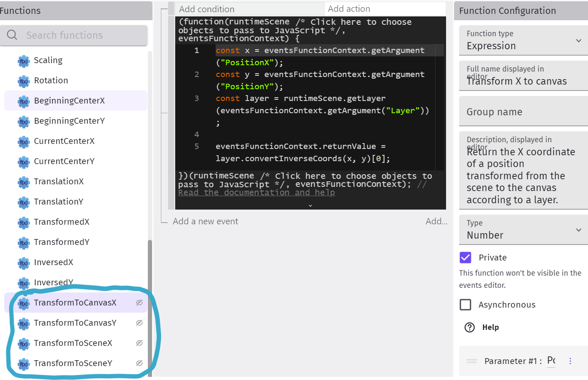Open the Parameter #1 three-dot menu
This screenshot has width=588, height=380.
570,361
